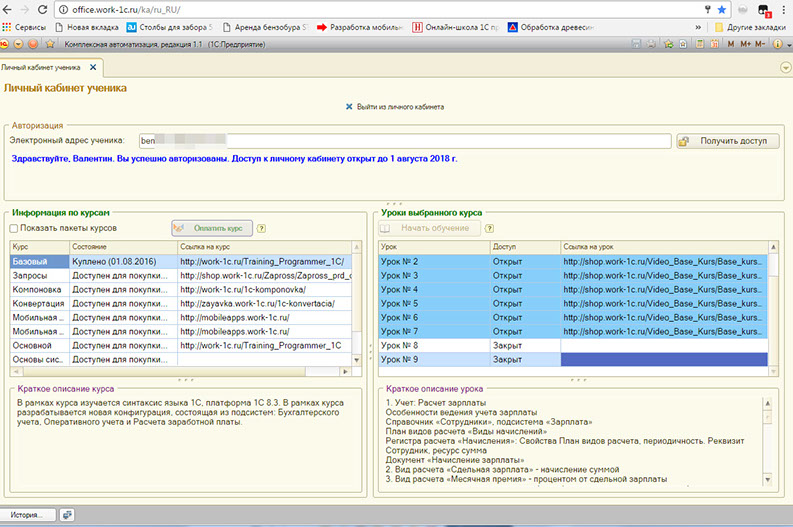Click the Электронный адрес ученика input field

[400, 141]
